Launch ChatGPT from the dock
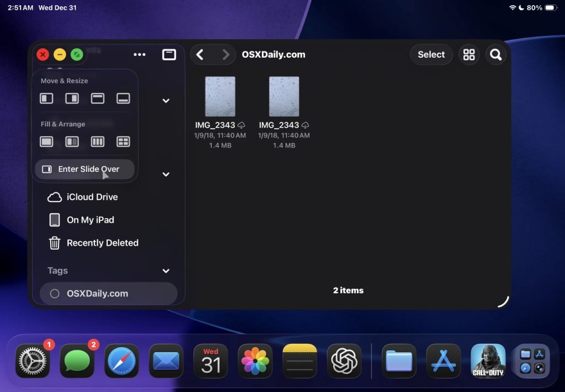565x392 pixels. pyautogui.click(x=344, y=361)
